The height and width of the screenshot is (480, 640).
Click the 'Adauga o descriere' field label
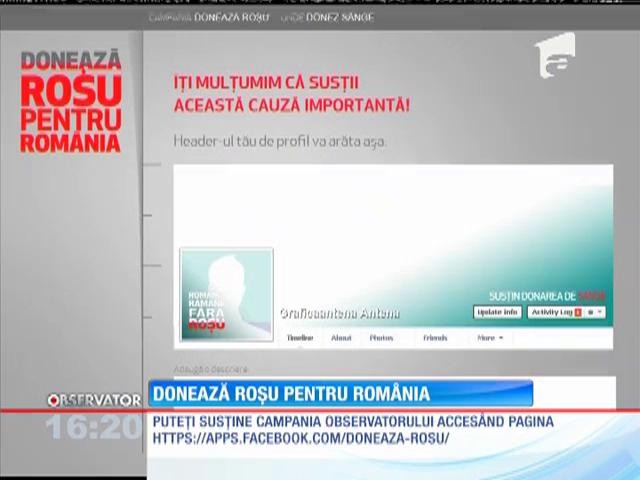click(x=211, y=369)
